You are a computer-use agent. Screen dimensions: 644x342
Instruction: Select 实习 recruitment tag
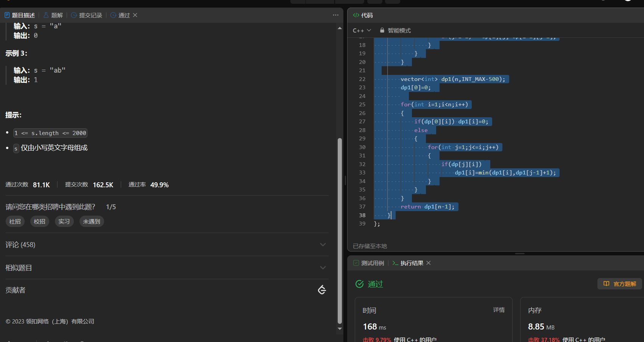(x=64, y=221)
